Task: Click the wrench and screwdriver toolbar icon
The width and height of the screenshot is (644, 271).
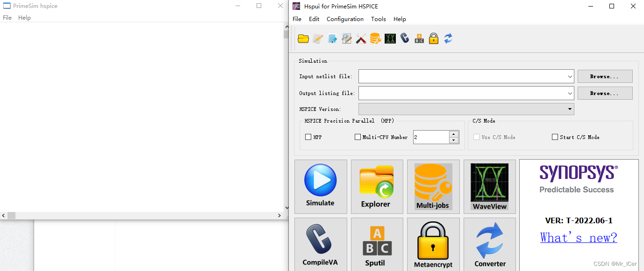Action: tap(361, 38)
